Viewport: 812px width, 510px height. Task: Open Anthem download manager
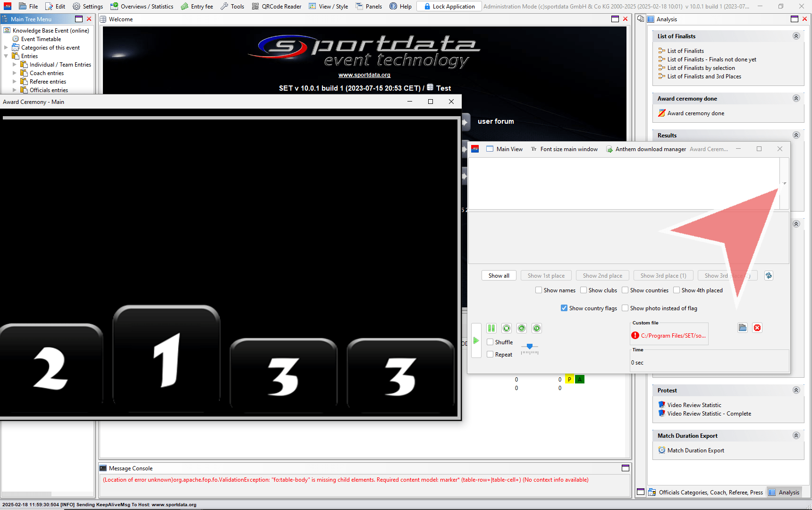tap(646, 149)
